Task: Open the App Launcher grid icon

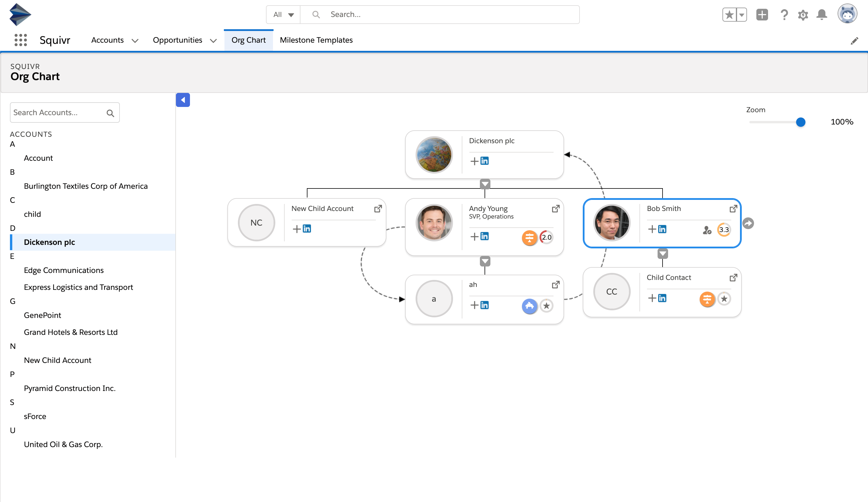Action: tap(21, 40)
